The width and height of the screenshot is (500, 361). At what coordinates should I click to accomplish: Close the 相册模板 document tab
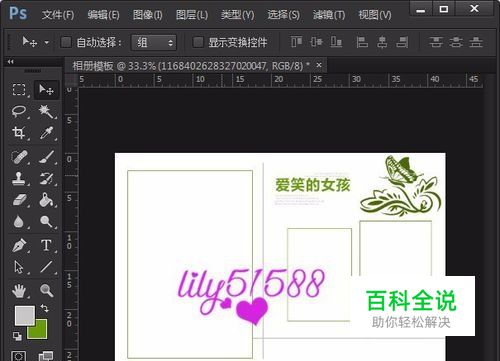tap(319, 65)
